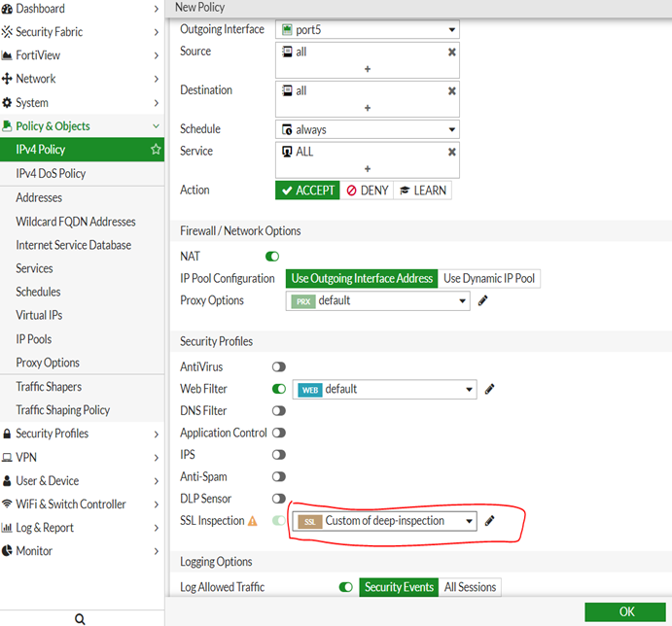The image size is (672, 626).
Task: Edit Web Filter profile with pencil
Action: 489,389
